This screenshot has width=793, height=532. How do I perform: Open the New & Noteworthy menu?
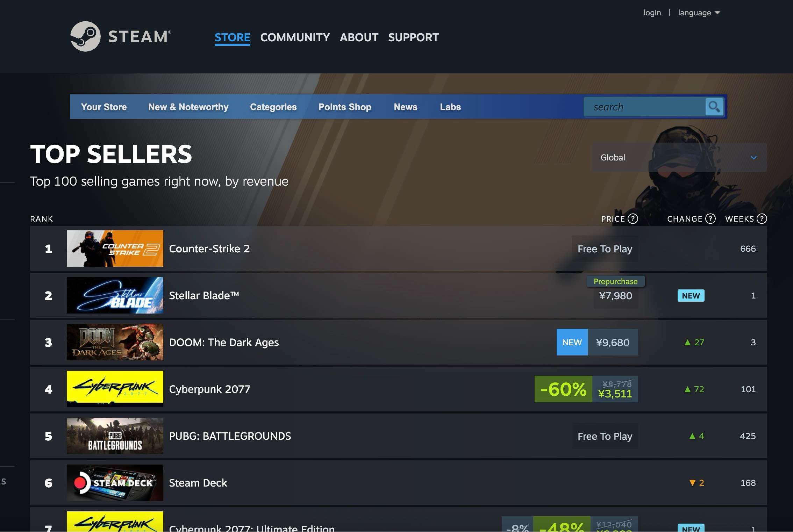[188, 107]
